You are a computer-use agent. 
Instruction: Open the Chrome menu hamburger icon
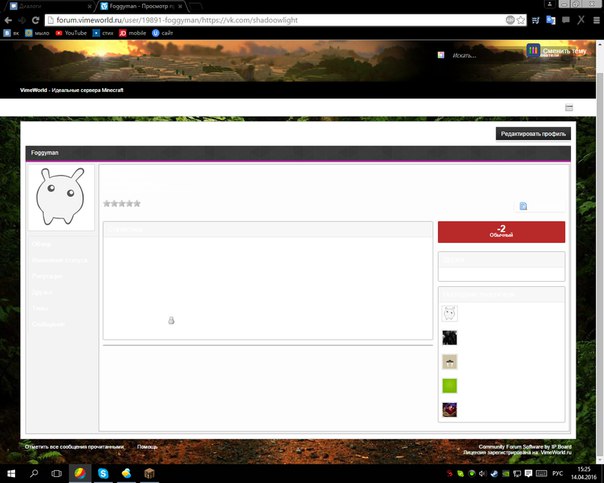tap(594, 19)
